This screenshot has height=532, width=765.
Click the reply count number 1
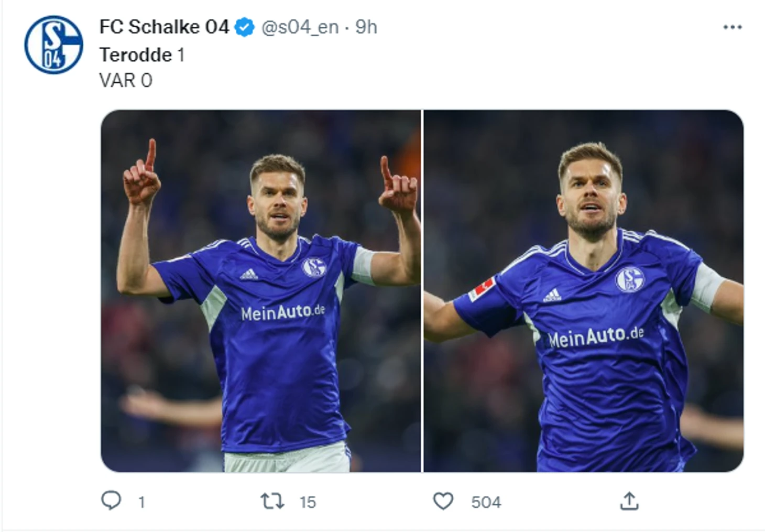(141, 502)
